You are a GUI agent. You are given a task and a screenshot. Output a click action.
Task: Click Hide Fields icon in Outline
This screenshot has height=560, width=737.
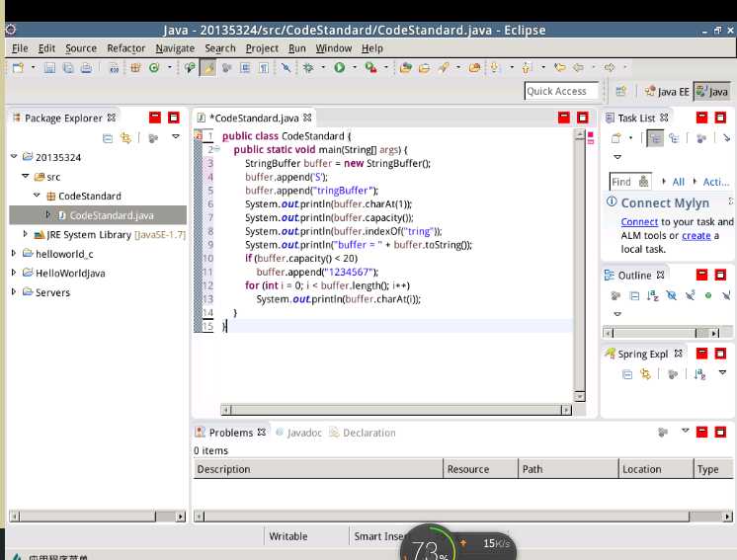click(x=671, y=295)
